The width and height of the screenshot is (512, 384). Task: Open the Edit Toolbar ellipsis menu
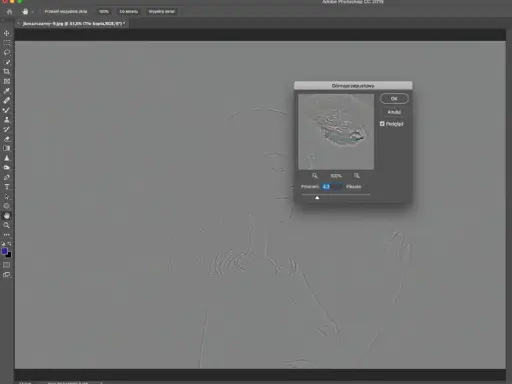click(7, 235)
